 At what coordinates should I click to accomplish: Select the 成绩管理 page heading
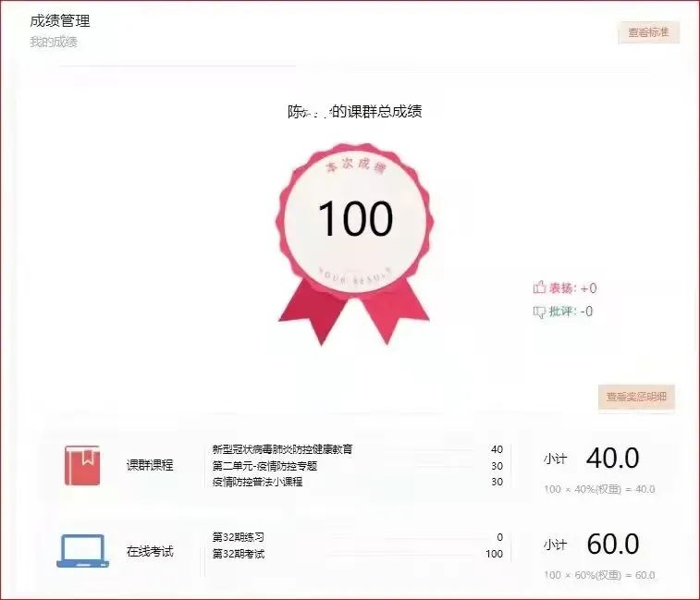click(x=60, y=21)
